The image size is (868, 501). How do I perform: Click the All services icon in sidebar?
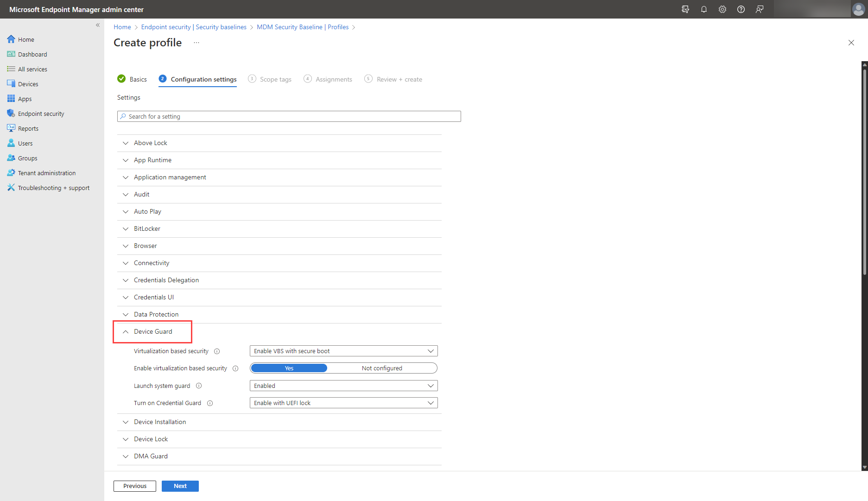point(11,69)
